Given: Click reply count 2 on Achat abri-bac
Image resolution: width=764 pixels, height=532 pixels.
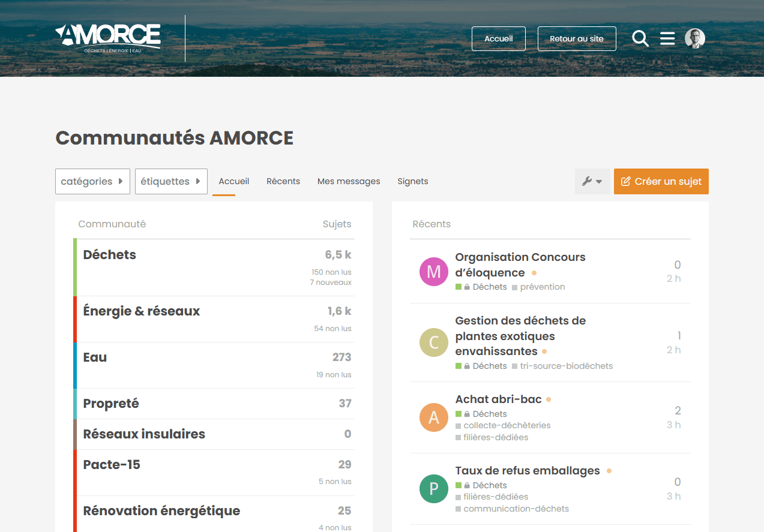Looking at the screenshot, I should click(x=678, y=411).
